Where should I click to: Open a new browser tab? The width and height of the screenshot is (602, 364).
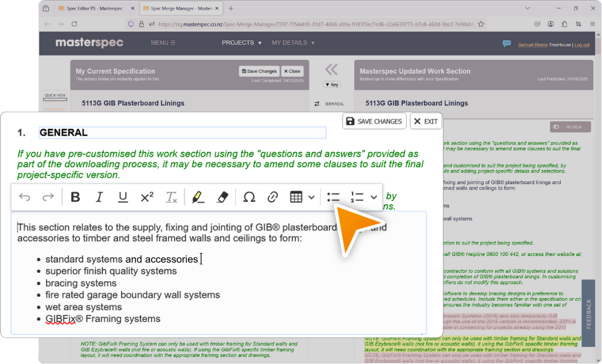(x=231, y=8)
